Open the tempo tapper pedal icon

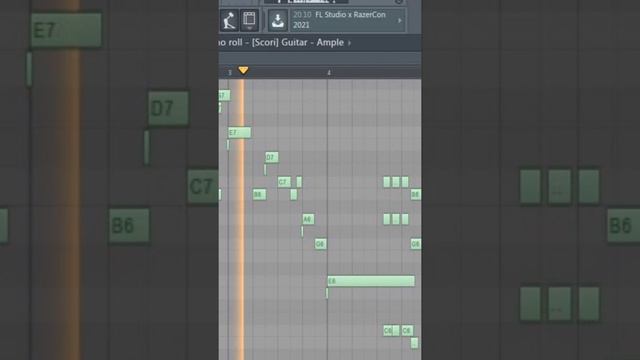pos(229,20)
